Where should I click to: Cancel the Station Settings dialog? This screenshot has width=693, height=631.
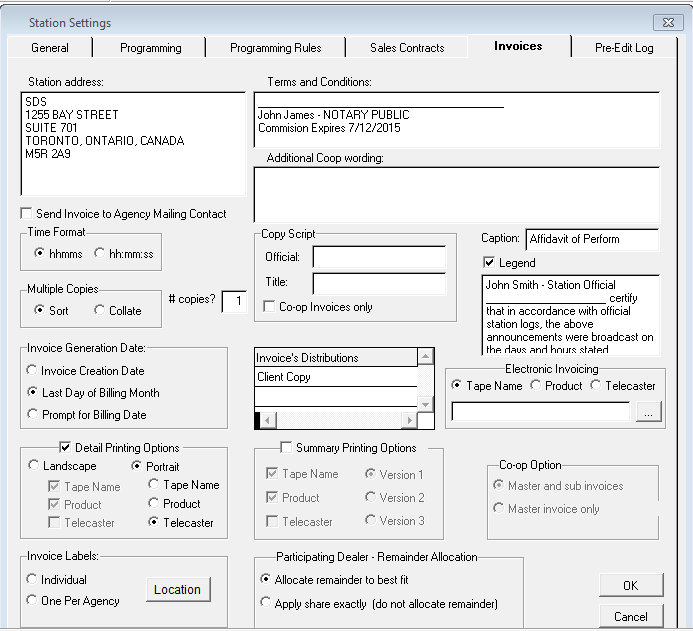(631, 617)
